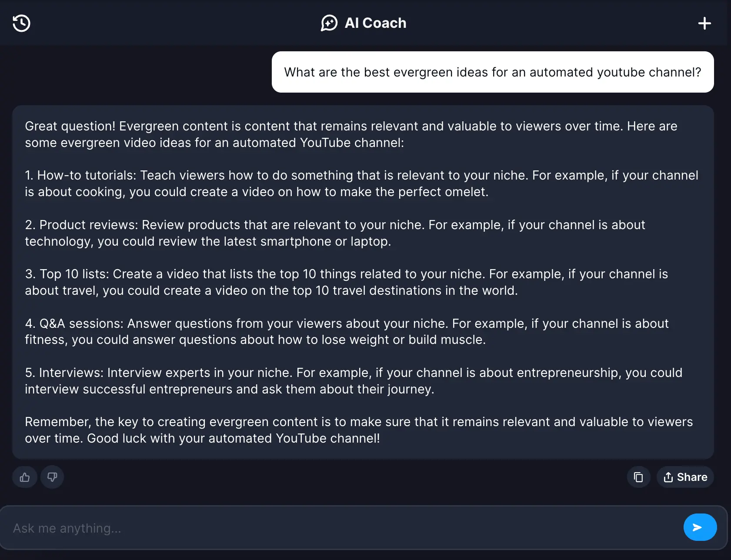Like the response with thumbs up

pyautogui.click(x=25, y=477)
